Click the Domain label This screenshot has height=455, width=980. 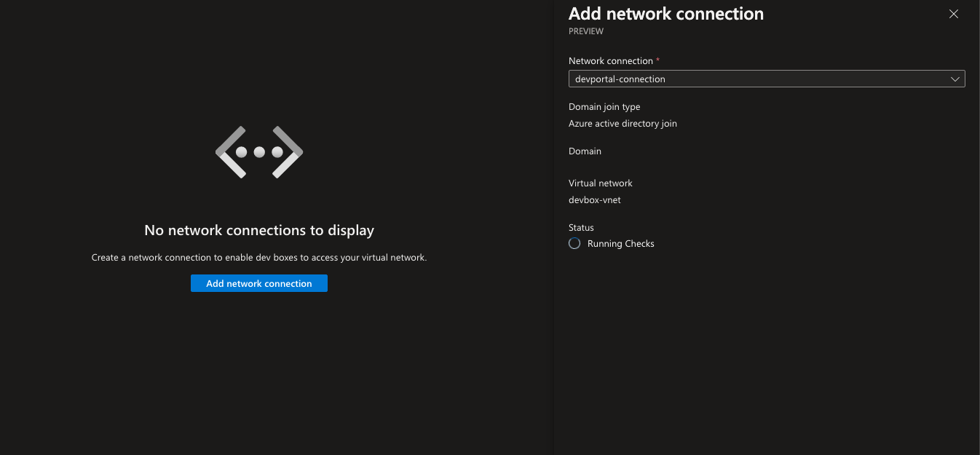tap(585, 151)
